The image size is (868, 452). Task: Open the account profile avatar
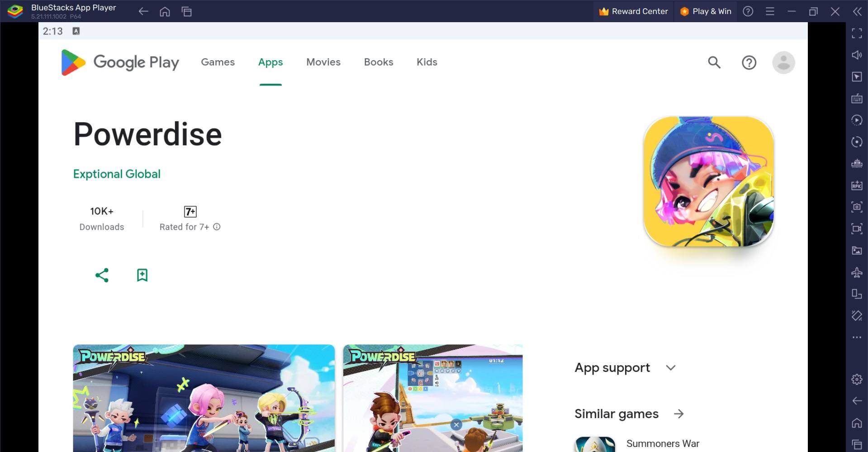(x=783, y=62)
